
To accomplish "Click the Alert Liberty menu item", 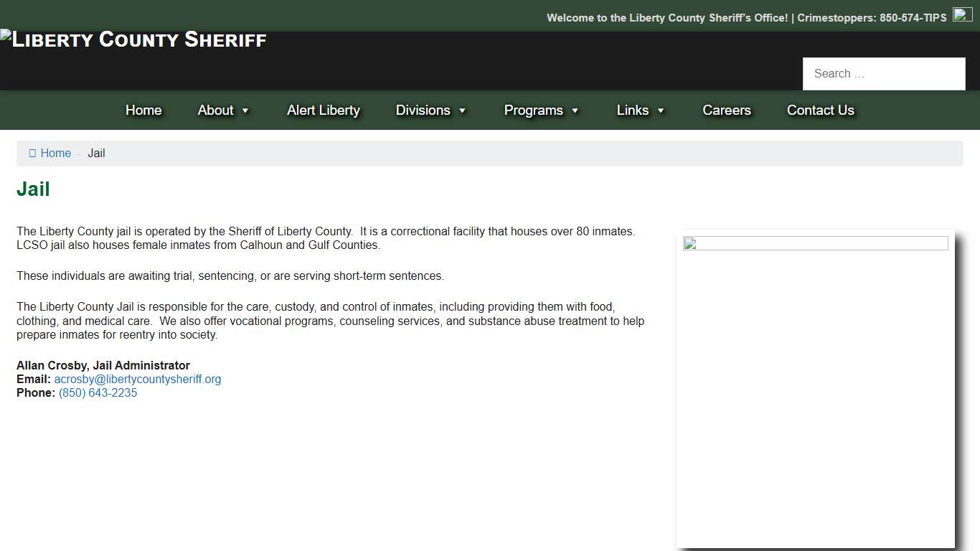I will click(324, 110).
